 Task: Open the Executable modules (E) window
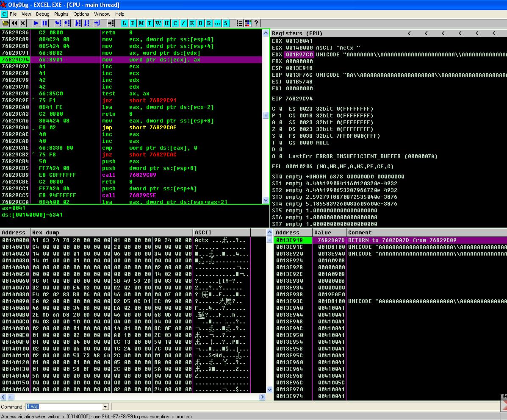tap(133, 23)
